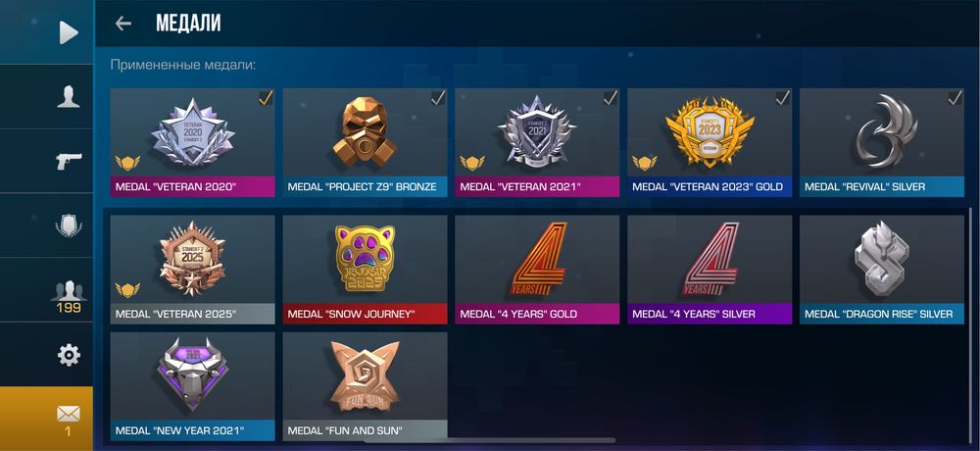
Task: Select the Veteran 2021 medal tile
Action: pyautogui.click(x=537, y=142)
